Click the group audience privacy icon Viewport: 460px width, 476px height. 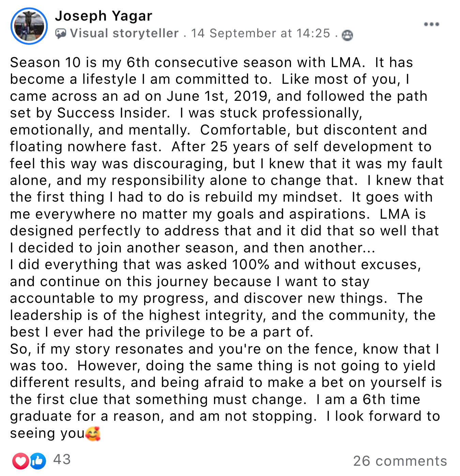pos(347,35)
